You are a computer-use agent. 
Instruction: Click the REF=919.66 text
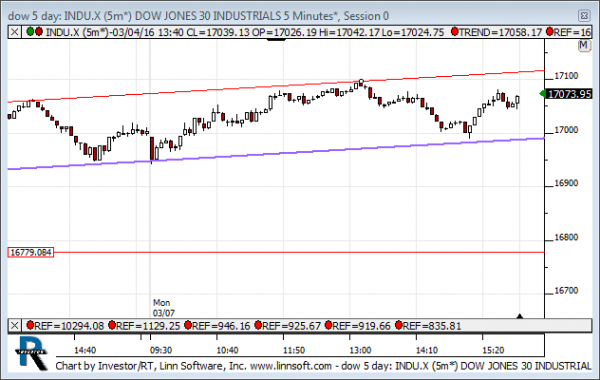[362, 326]
